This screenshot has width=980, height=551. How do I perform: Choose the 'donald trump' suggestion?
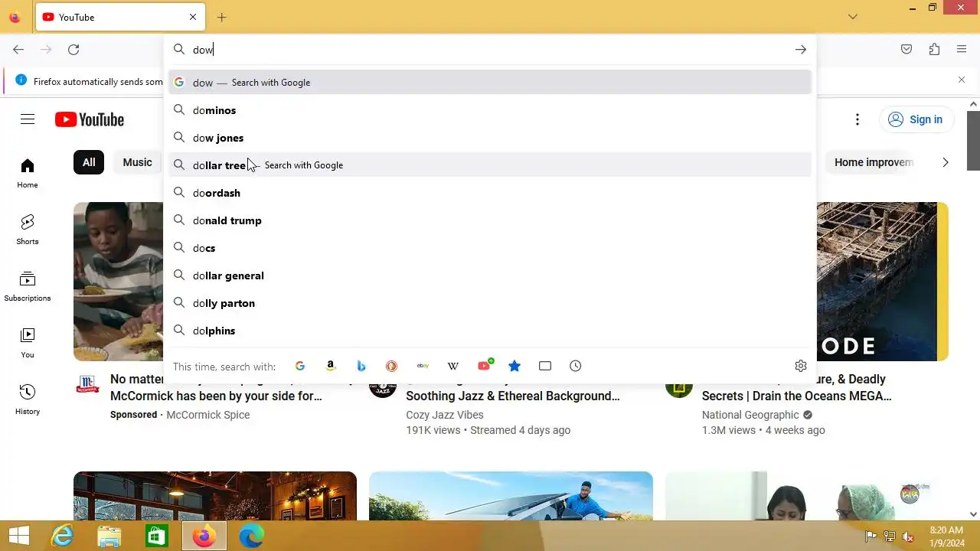coord(490,220)
